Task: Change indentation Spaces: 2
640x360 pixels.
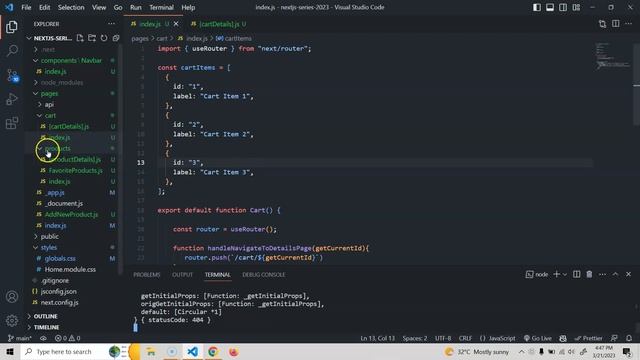Action: click(x=415, y=338)
